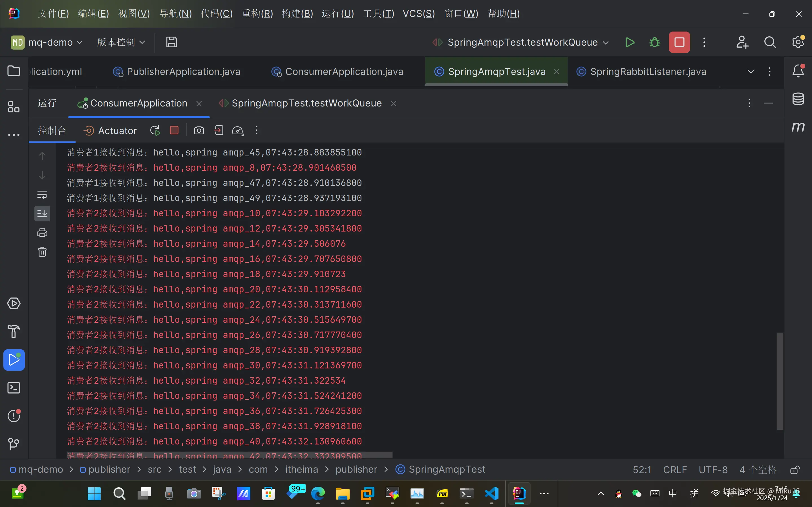Open the Git tool window icon
812x507 pixels.
[x=14, y=444]
